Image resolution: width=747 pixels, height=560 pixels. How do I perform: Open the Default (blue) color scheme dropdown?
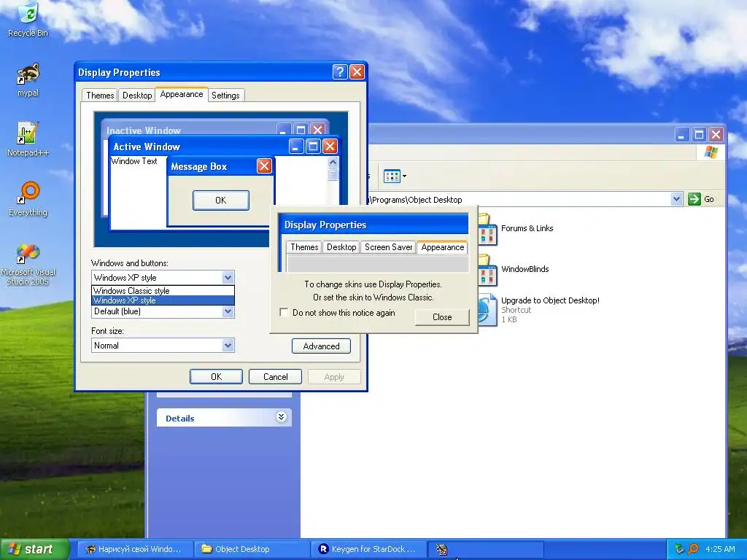click(x=228, y=311)
